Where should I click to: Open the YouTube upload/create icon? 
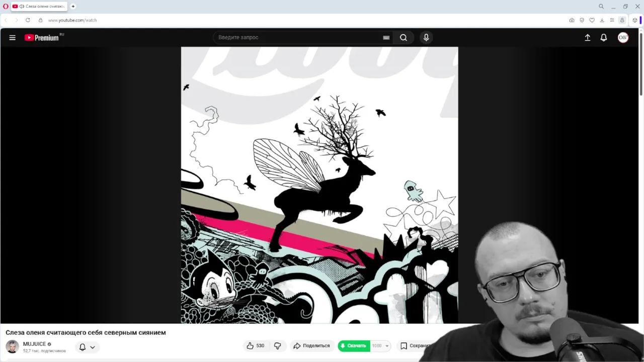pos(587,38)
